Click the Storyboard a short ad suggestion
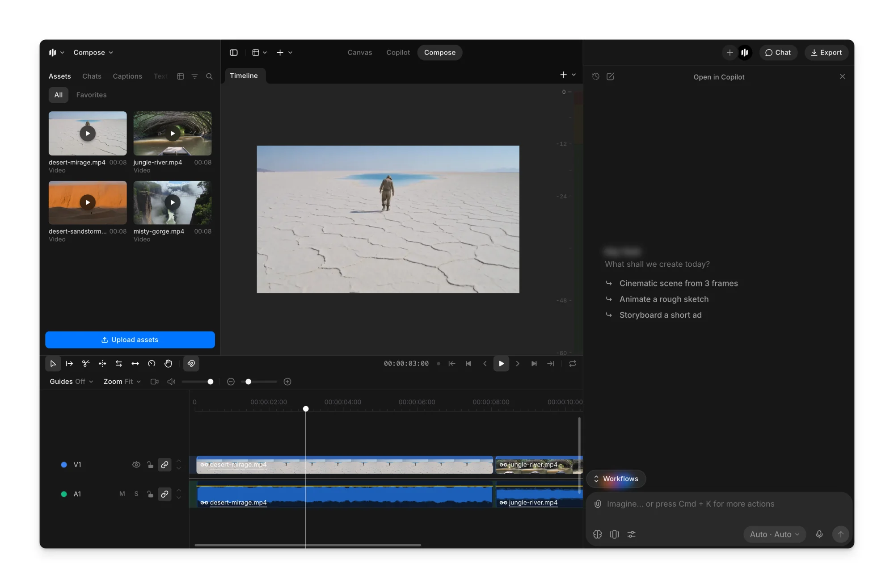This screenshot has width=894, height=588. click(x=660, y=315)
